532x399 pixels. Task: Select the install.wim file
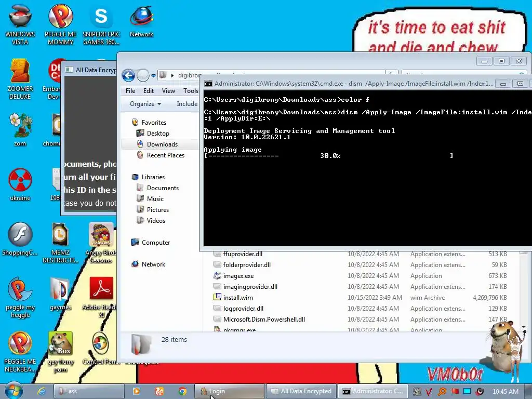point(238,298)
